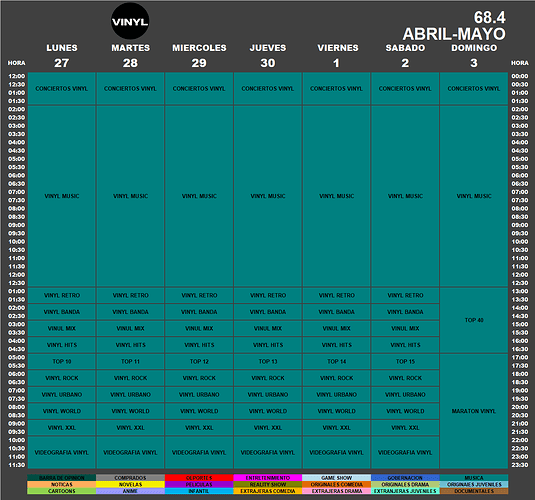The width and height of the screenshot is (535, 500).
Task: Click VINYL RETRO in the LUNES column
Action: point(62,295)
